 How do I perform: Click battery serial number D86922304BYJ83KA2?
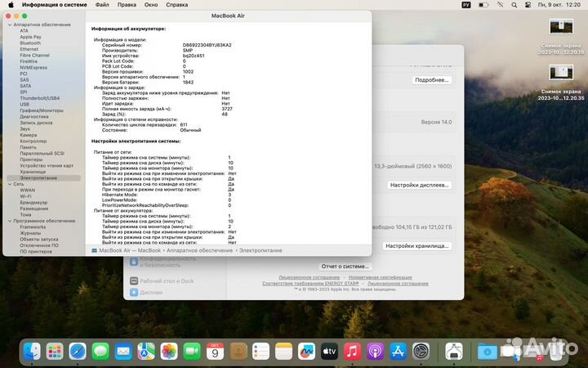tap(207, 45)
